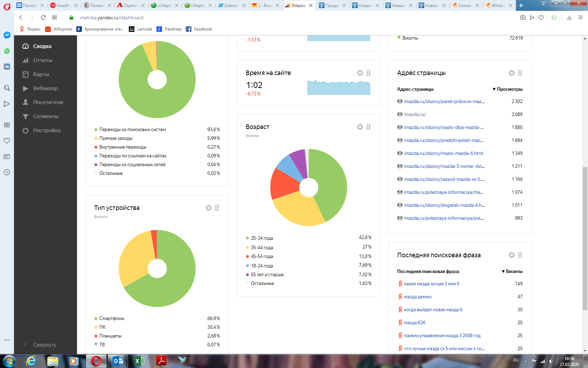
Task: Open Вебвизор in the Metrika sidebar
Action: [x=45, y=88]
